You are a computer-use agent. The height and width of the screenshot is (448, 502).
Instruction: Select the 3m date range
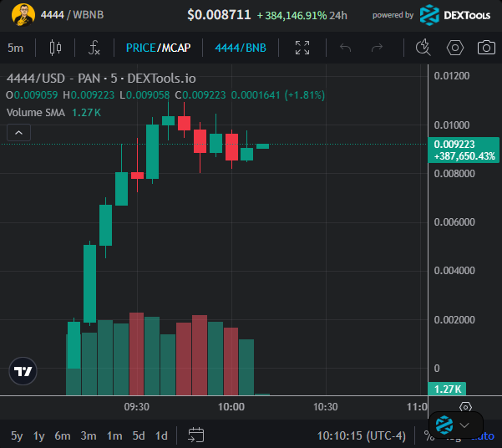pos(89,435)
